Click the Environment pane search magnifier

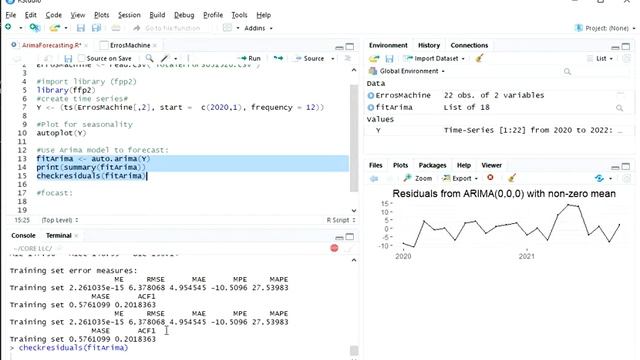[567, 71]
